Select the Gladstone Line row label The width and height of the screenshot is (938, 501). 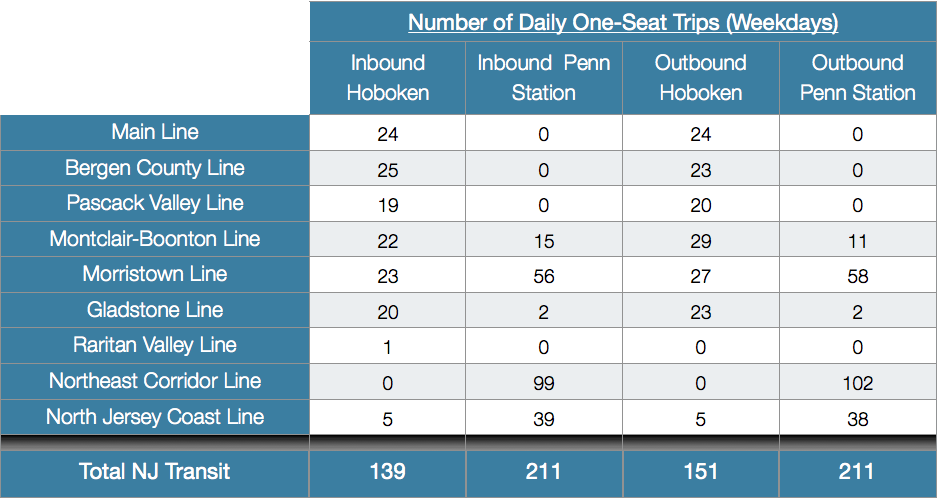click(x=155, y=310)
